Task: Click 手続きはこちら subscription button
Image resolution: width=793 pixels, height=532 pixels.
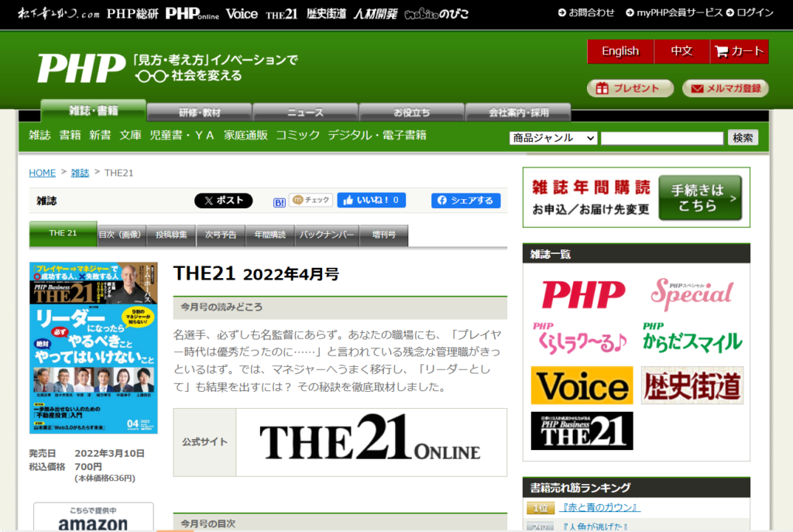Action: point(700,197)
